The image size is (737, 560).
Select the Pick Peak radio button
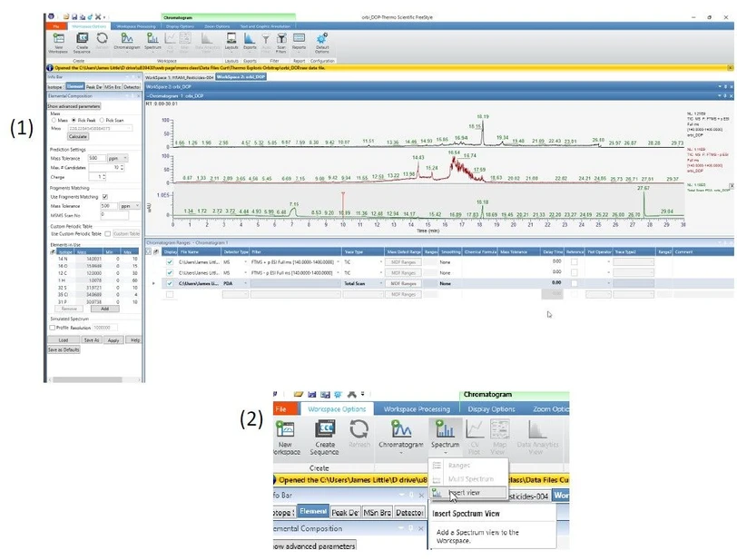click(x=74, y=121)
